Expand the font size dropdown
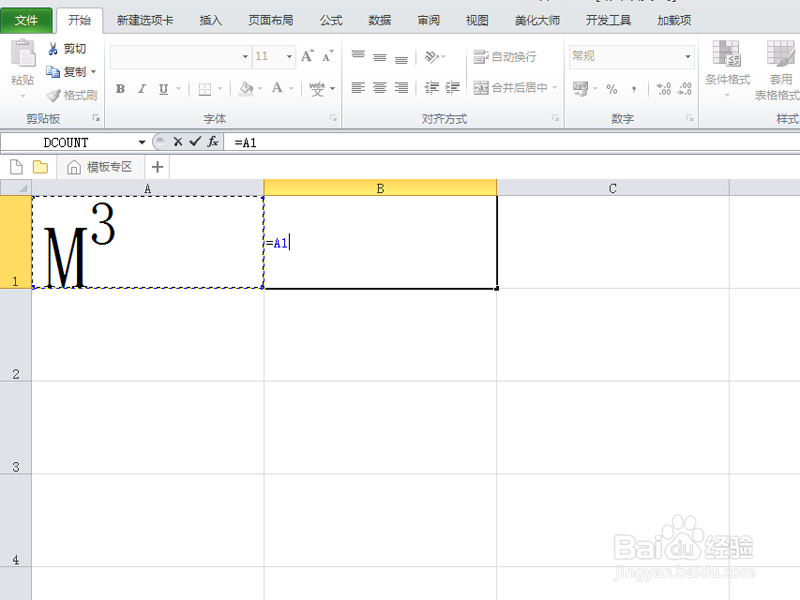 [x=288, y=56]
